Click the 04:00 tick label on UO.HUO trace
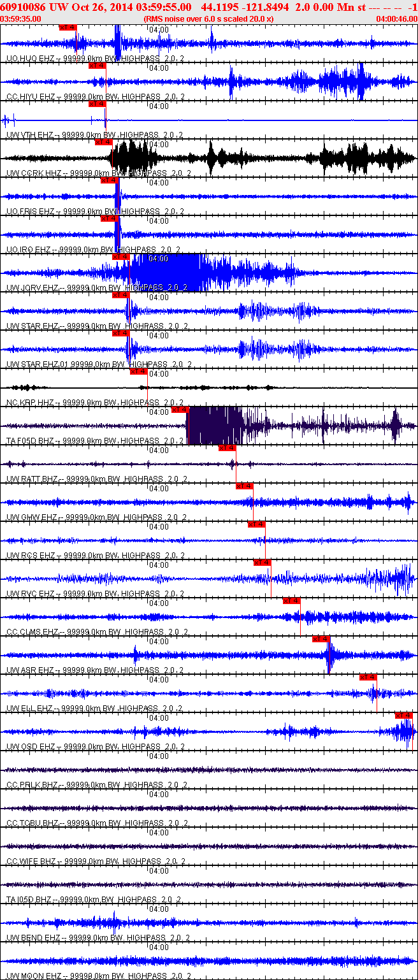 coord(159,30)
